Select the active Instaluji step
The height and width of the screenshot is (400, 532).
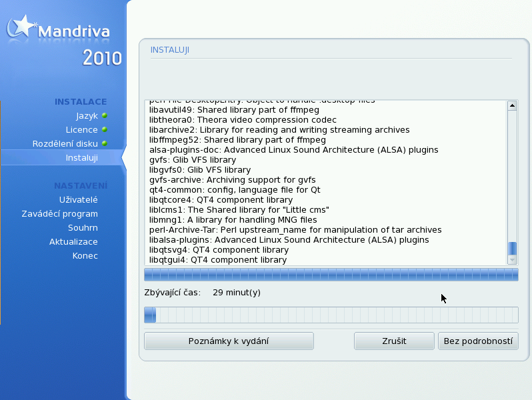pos(82,158)
